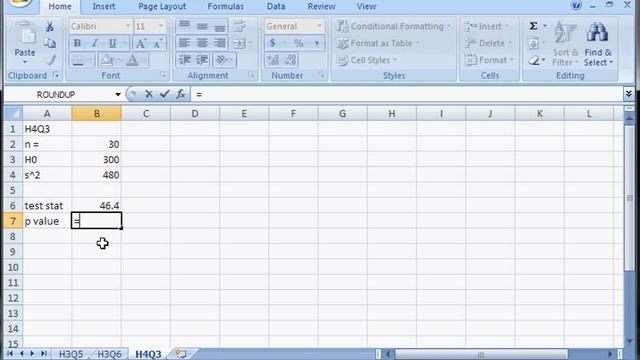The image size is (640, 360).
Task: Open Sort & Filter menu
Action: [x=565, y=43]
